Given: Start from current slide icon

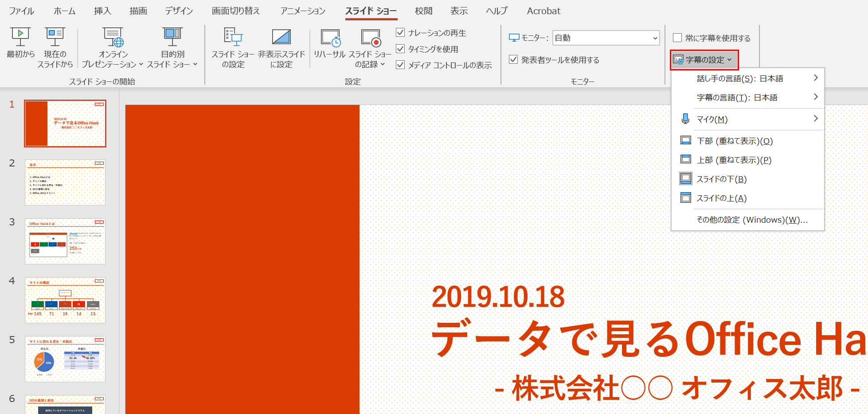Looking at the screenshot, I should click(x=55, y=37).
